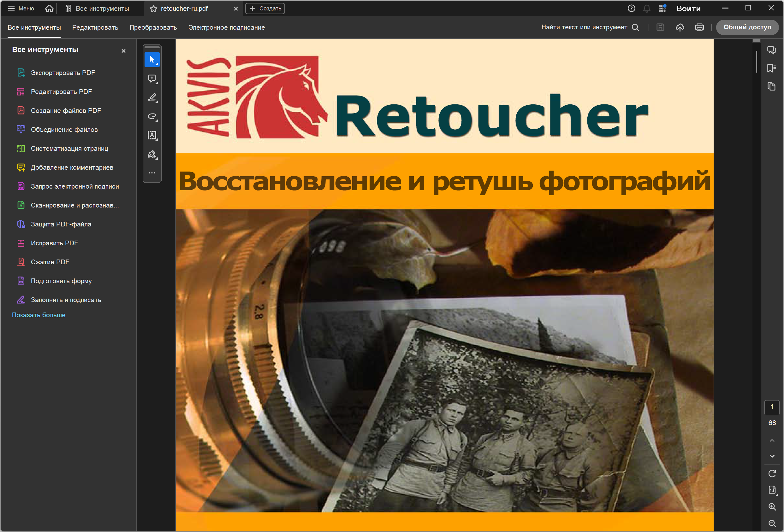The width and height of the screenshot is (784, 532).
Task: Open the Преобразовать tab
Action: (153, 27)
